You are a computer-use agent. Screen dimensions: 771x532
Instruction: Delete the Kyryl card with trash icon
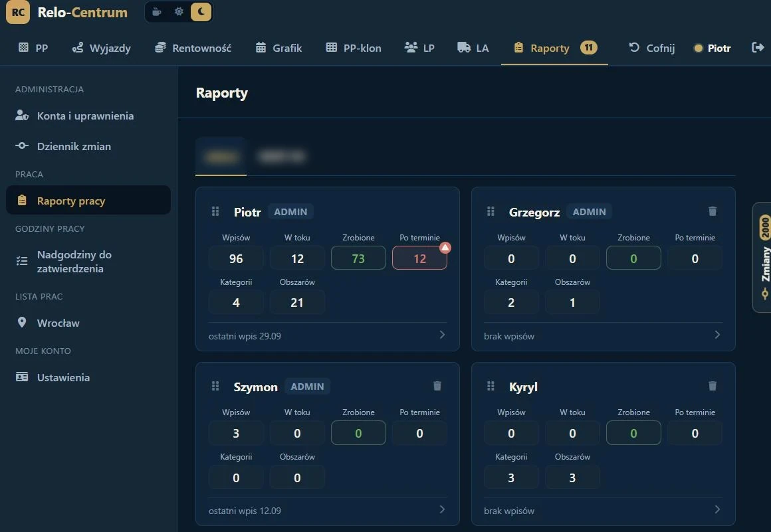tap(713, 386)
